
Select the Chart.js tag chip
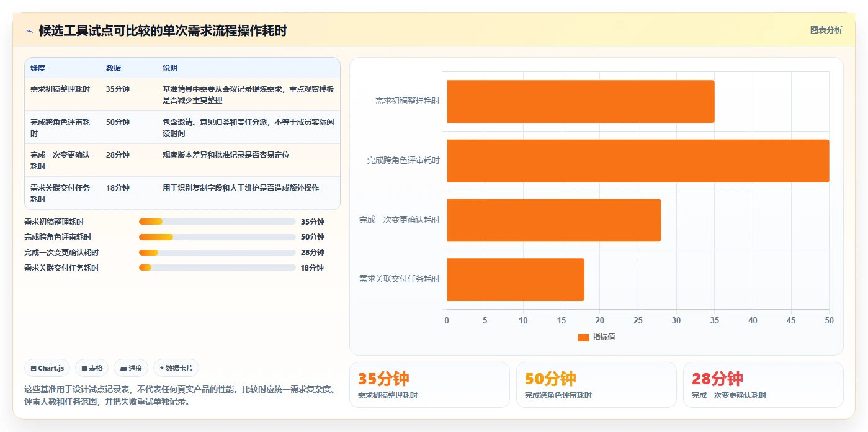click(x=48, y=368)
